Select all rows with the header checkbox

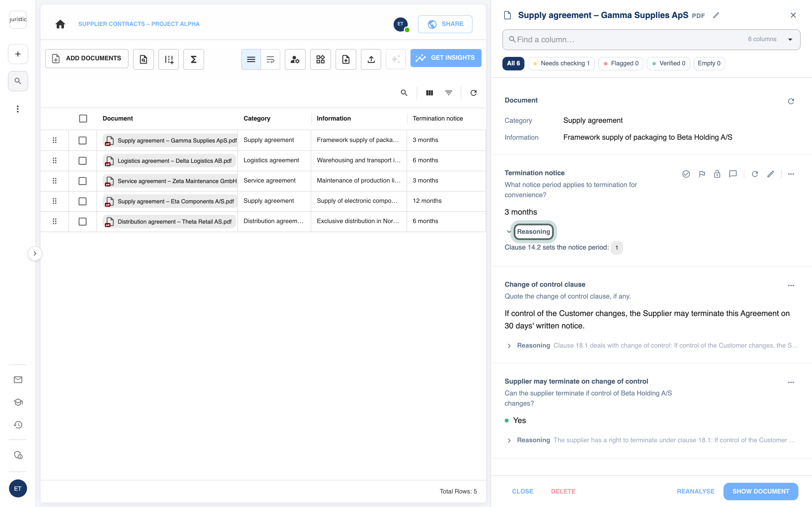pos(83,118)
